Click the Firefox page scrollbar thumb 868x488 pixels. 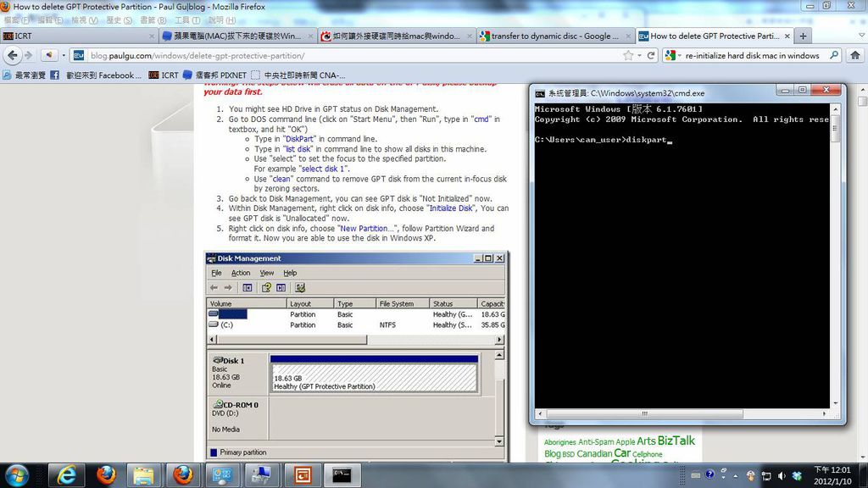pos(862,102)
